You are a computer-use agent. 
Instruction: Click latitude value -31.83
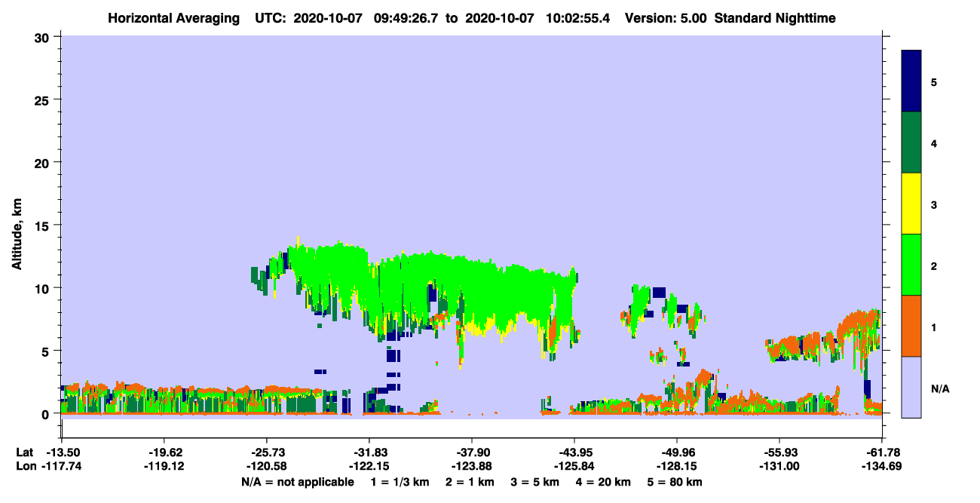pyautogui.click(x=369, y=452)
